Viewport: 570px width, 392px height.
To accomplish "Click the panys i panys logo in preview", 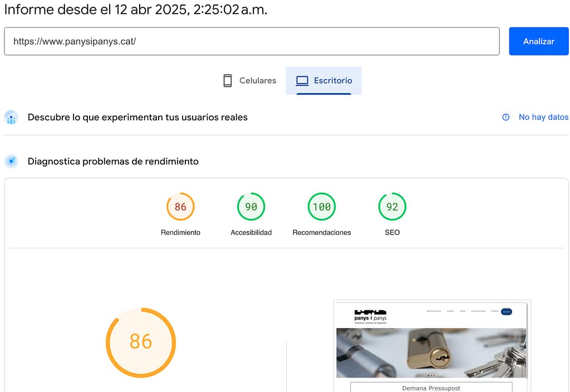I will 370,316.
